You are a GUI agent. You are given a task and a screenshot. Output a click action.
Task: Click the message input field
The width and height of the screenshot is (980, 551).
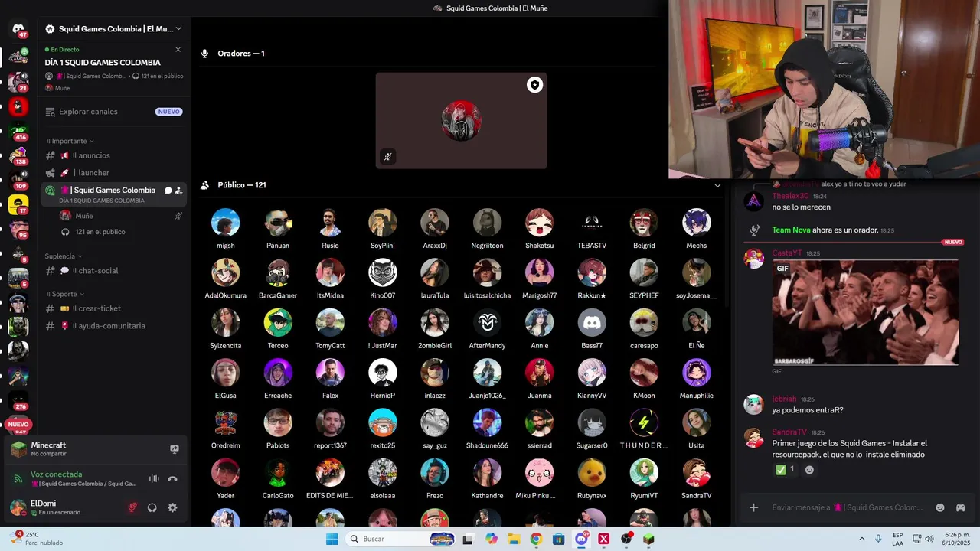[x=847, y=507]
